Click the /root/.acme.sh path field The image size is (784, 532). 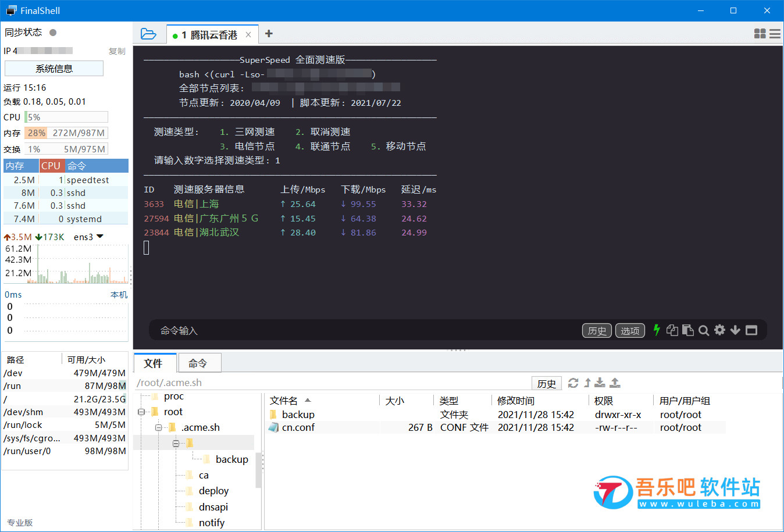pyautogui.click(x=333, y=383)
